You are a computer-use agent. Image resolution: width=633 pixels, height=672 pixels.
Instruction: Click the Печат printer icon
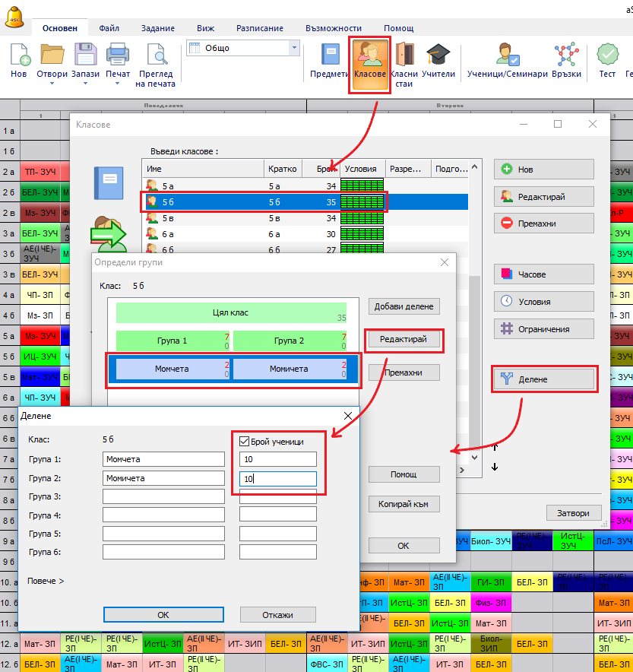(x=118, y=55)
